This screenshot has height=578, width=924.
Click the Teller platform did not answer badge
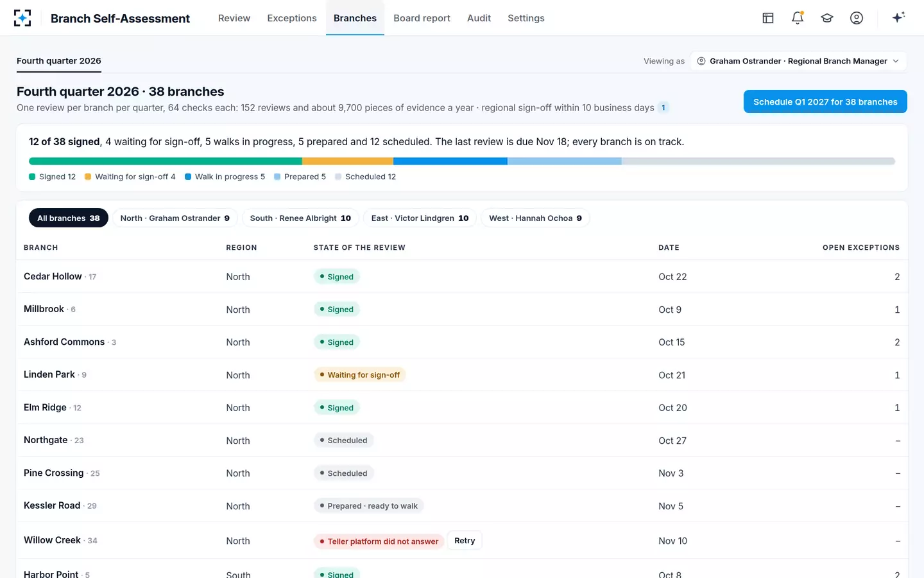point(379,541)
